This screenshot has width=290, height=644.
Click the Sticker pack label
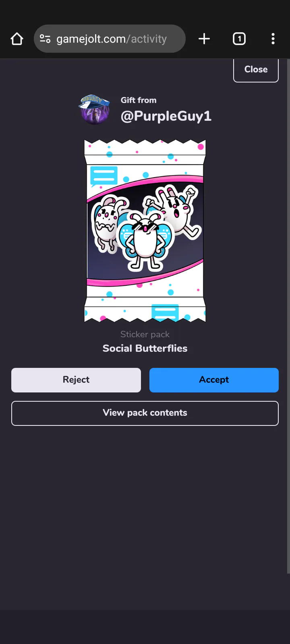pos(145,334)
